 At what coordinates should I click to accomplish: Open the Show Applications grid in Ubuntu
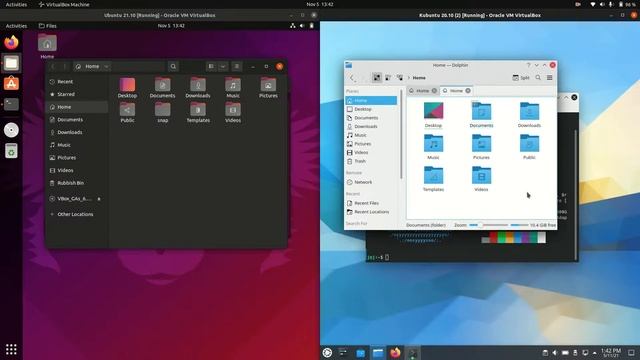(11, 349)
